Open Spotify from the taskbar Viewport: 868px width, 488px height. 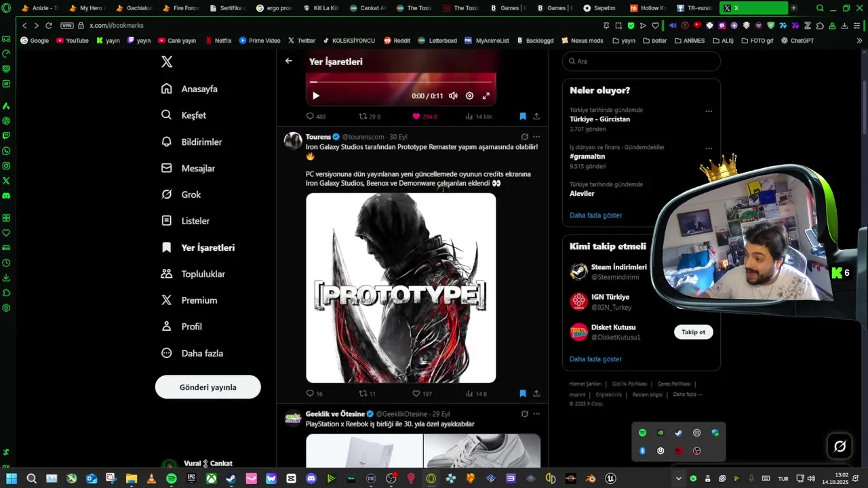[x=172, y=479]
